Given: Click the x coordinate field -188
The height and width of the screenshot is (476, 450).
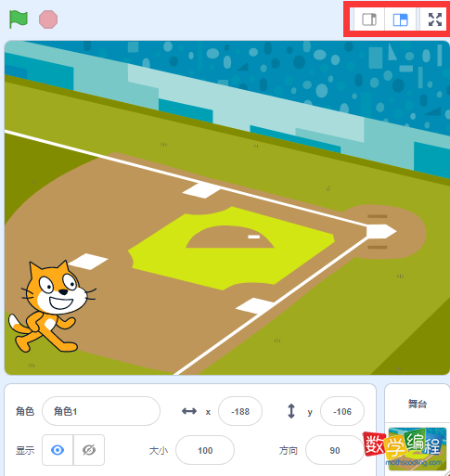Looking at the screenshot, I should point(240,411).
